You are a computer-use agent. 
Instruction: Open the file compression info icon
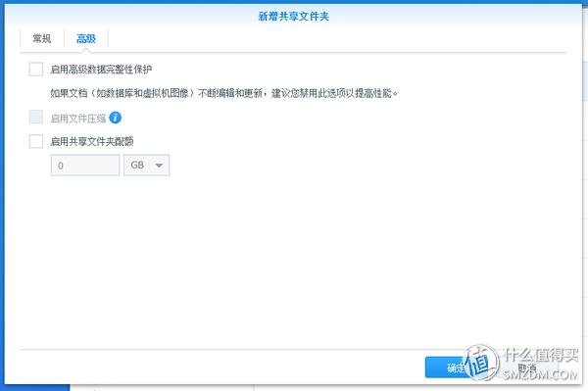tap(115, 118)
